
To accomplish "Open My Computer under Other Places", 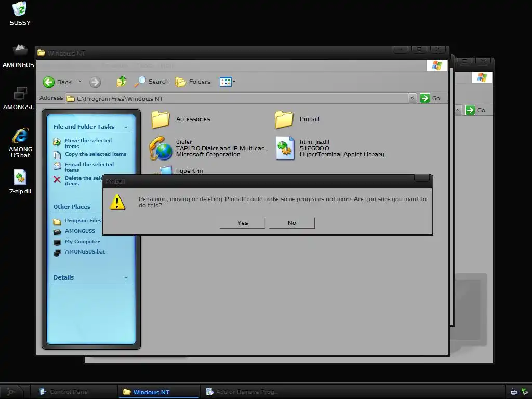I will tap(83, 241).
